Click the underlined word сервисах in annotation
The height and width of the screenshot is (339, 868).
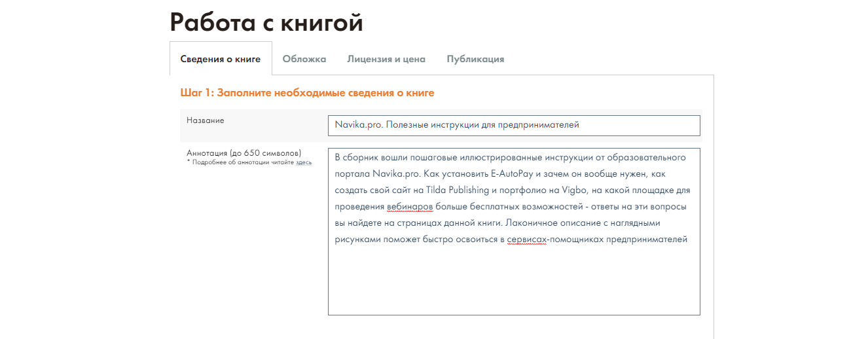(526, 240)
